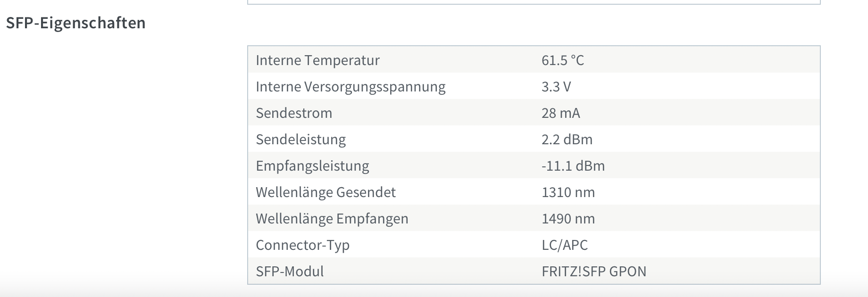The height and width of the screenshot is (297, 868).
Task: Click the 2.2 dBm transmit power value
Action: coord(567,140)
